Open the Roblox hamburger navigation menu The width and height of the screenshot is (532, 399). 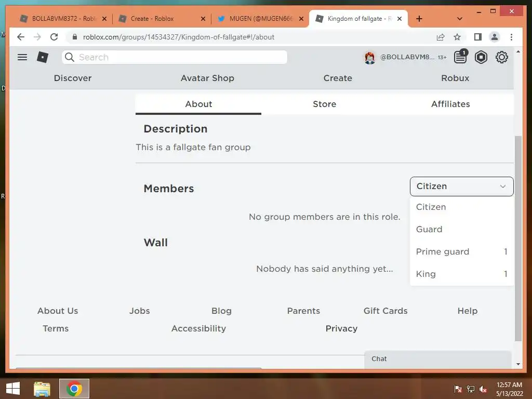(22, 57)
